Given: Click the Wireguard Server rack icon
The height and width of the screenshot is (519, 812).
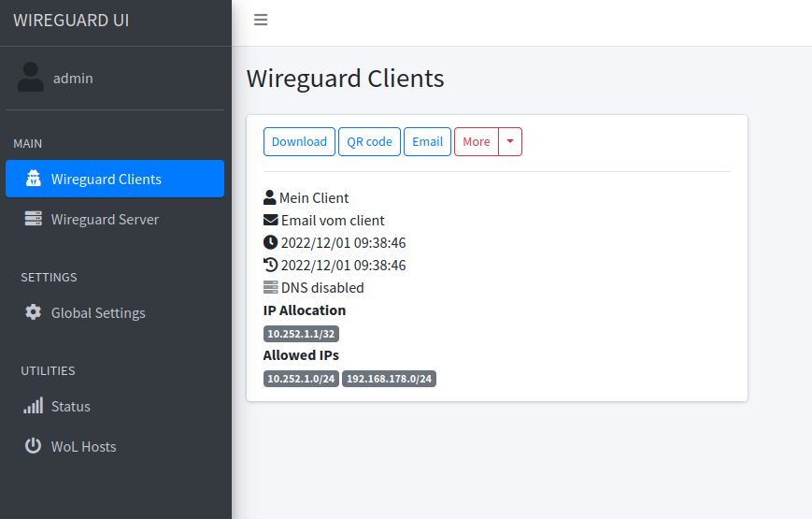Looking at the screenshot, I should pyautogui.click(x=34, y=219).
